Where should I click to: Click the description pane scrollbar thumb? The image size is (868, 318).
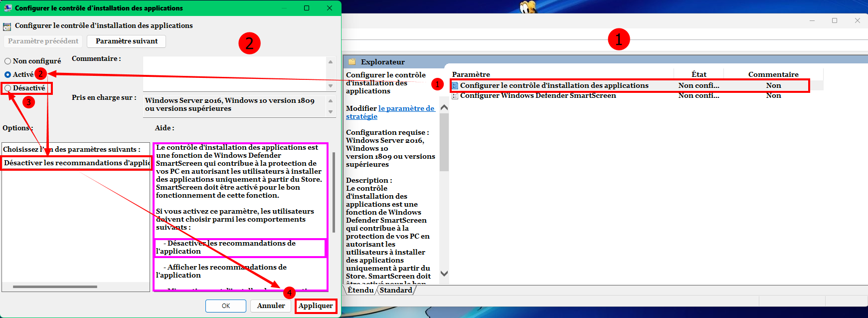444,142
